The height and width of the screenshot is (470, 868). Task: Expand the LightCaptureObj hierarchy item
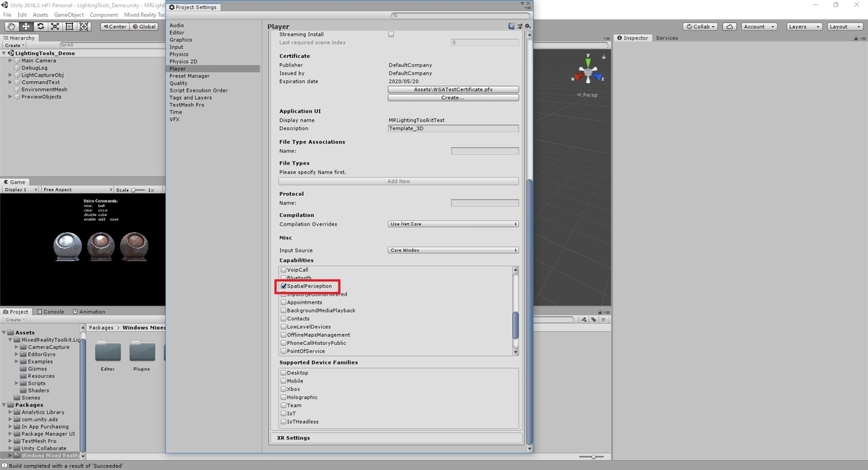point(11,75)
